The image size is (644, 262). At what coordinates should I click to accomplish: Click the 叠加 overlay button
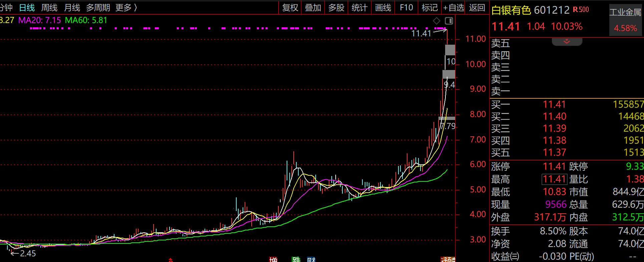(313, 8)
